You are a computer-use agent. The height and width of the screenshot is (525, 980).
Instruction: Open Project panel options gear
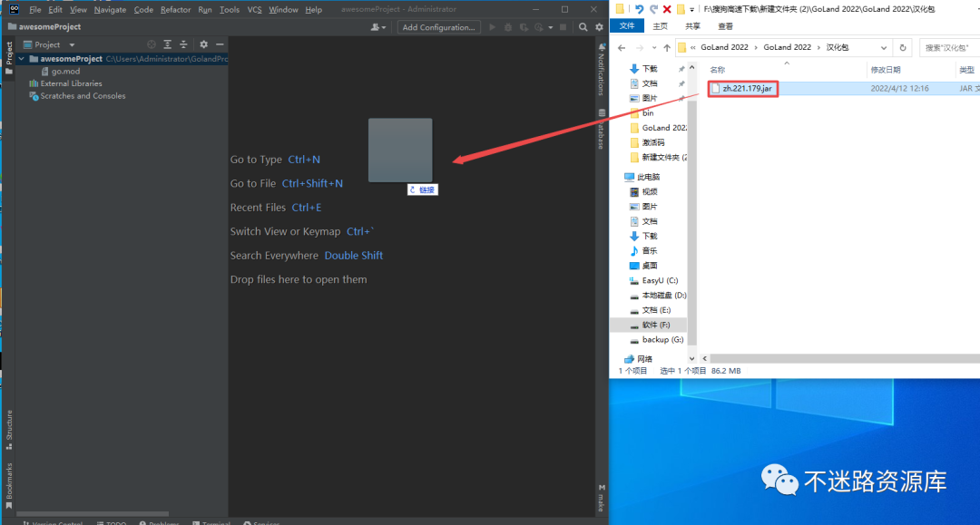[204, 44]
